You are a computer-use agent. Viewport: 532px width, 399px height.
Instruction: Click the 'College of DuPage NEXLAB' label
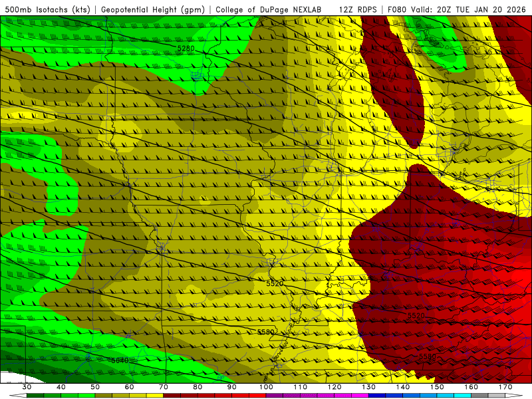269,9
